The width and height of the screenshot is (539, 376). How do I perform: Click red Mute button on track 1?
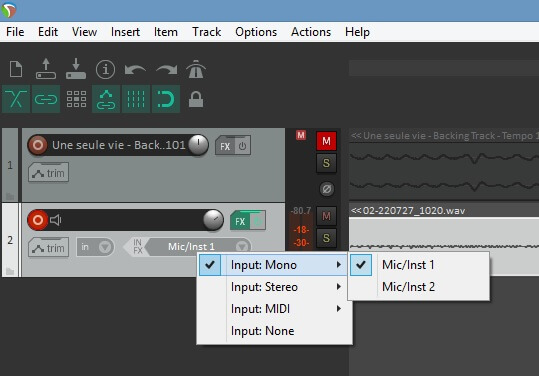[x=326, y=141]
